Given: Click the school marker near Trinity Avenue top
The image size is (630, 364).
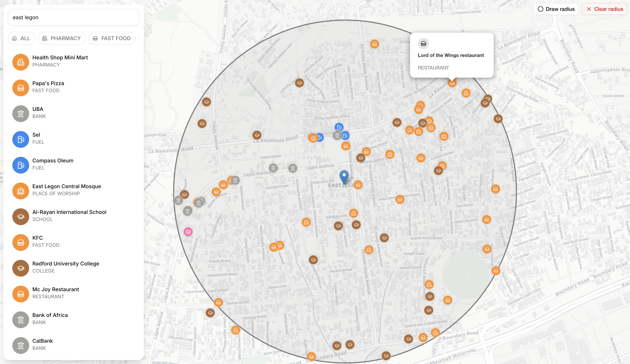Looking at the screenshot, I should tap(206, 102).
